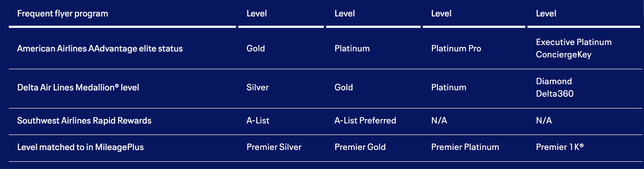Image resolution: width=644 pixels, height=169 pixels.
Task: Click the plain A-List cell in the Southwest row
Action: [x=258, y=121]
